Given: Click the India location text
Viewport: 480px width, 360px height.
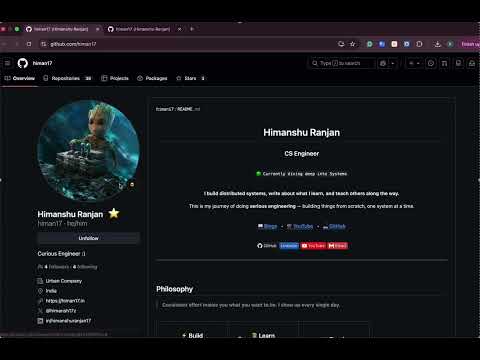Looking at the screenshot, I should pyautogui.click(x=51, y=291).
